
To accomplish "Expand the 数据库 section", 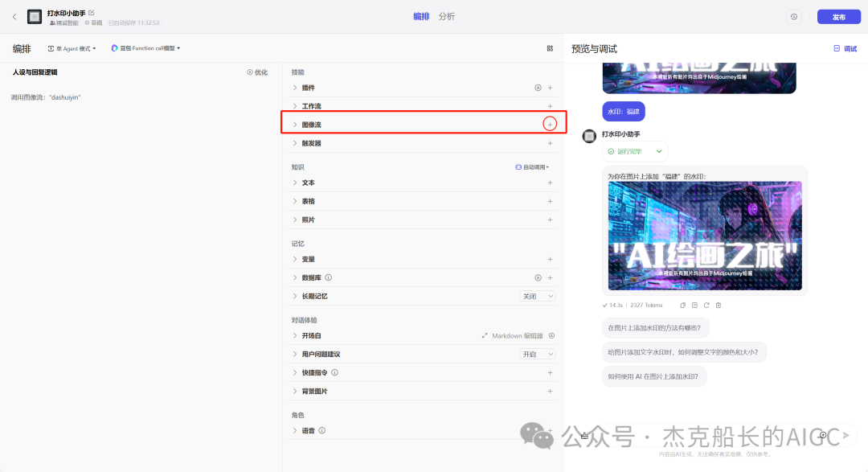I will [x=294, y=277].
